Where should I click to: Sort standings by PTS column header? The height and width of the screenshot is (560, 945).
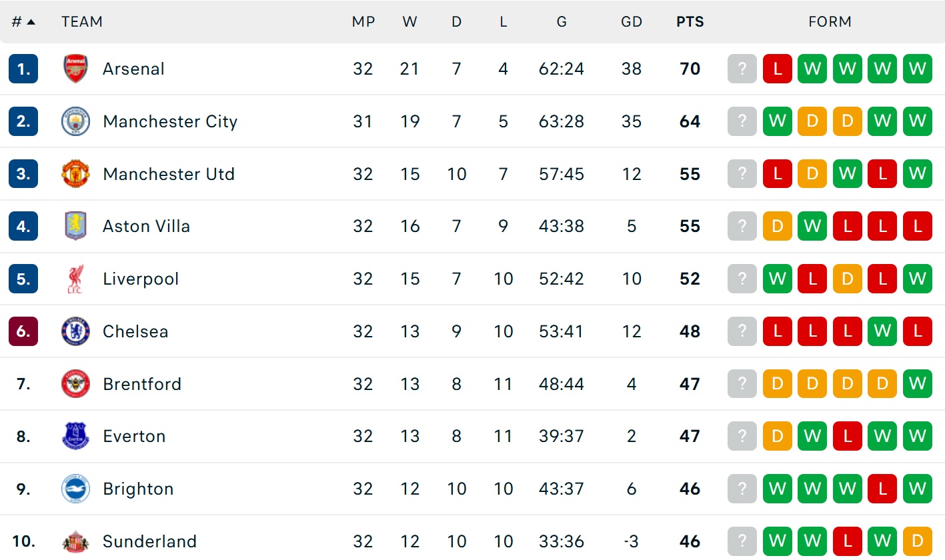pos(690,21)
